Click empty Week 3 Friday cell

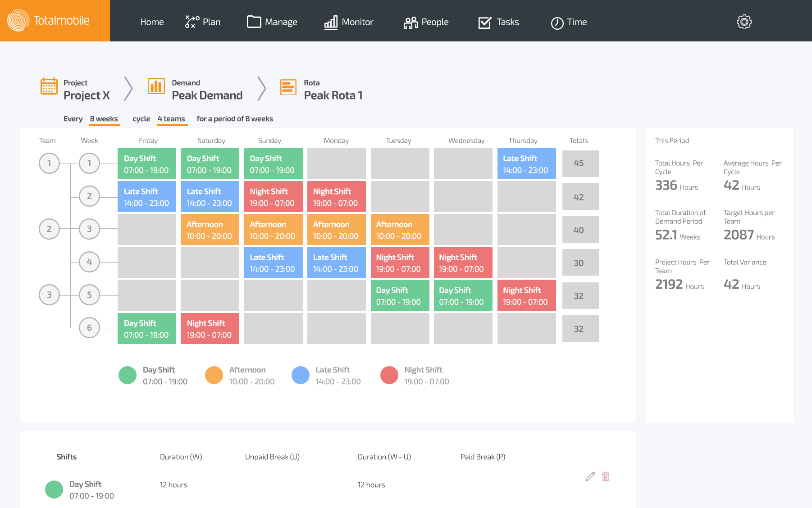(147, 230)
